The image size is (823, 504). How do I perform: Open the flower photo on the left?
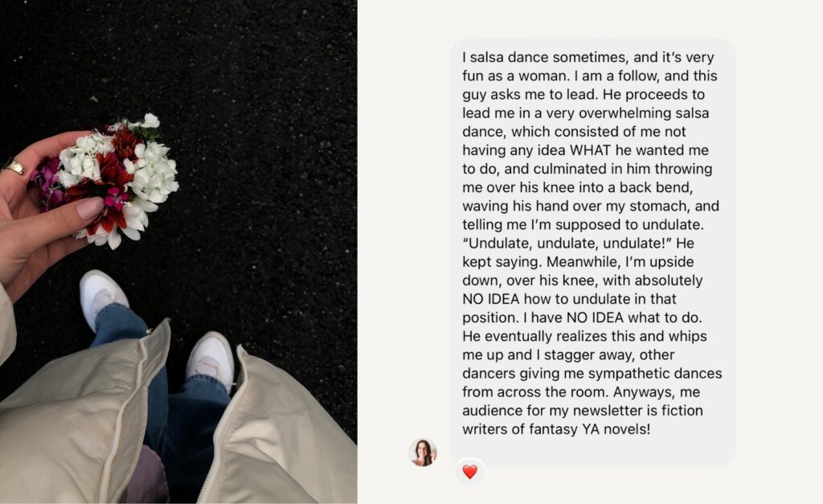pos(178,252)
